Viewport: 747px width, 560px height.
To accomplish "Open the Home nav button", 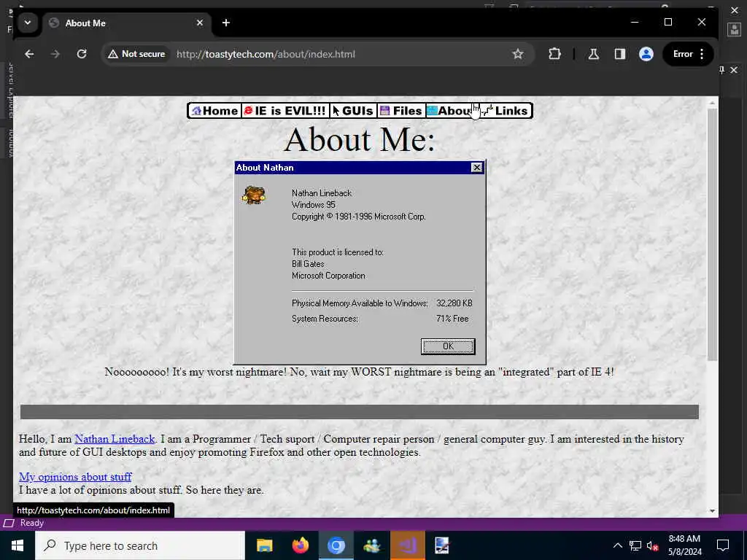I will point(214,111).
